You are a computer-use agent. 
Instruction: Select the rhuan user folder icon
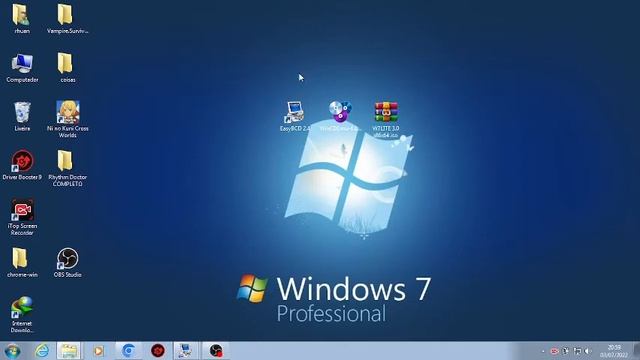point(22,19)
